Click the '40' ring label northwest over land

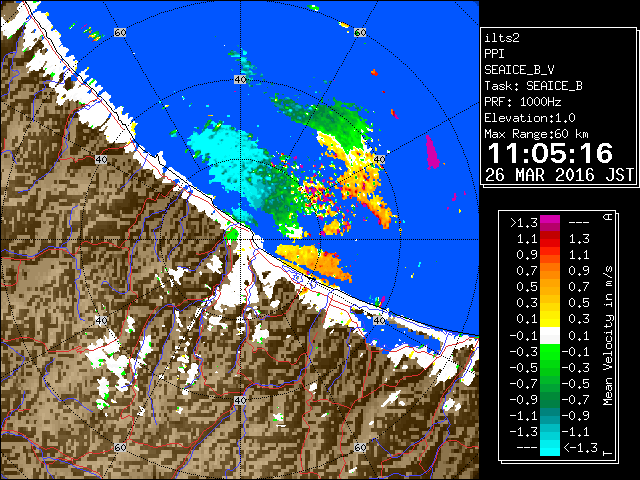tap(101, 159)
